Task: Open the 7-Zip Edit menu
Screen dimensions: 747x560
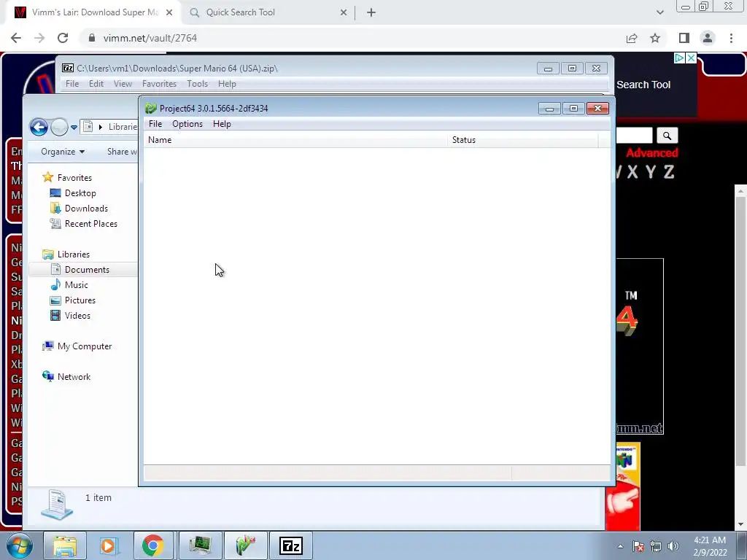Action: [96, 84]
